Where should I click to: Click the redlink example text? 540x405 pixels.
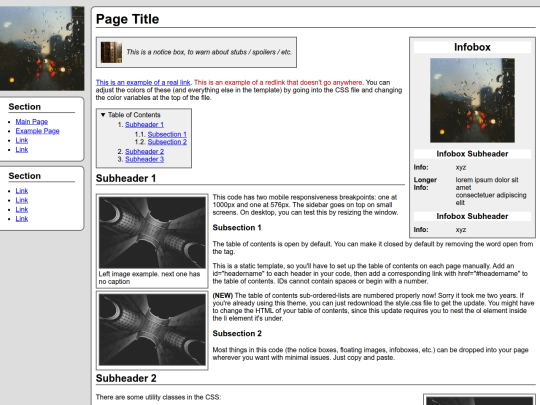point(278,82)
